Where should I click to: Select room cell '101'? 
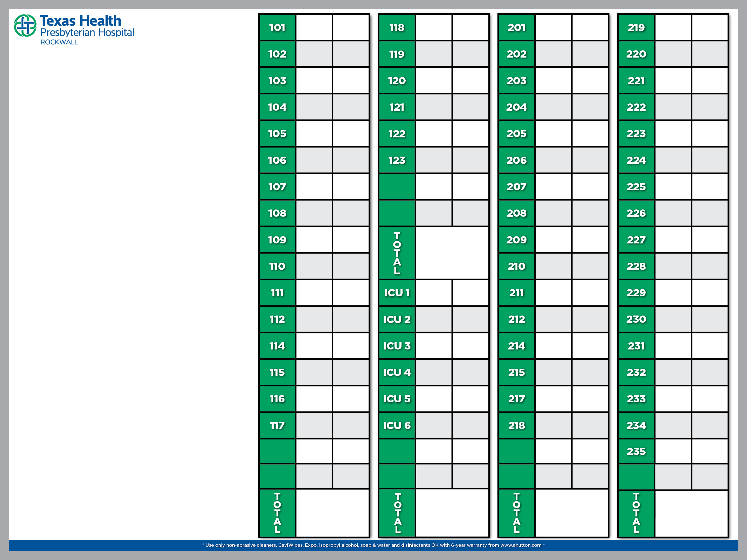pos(277,27)
